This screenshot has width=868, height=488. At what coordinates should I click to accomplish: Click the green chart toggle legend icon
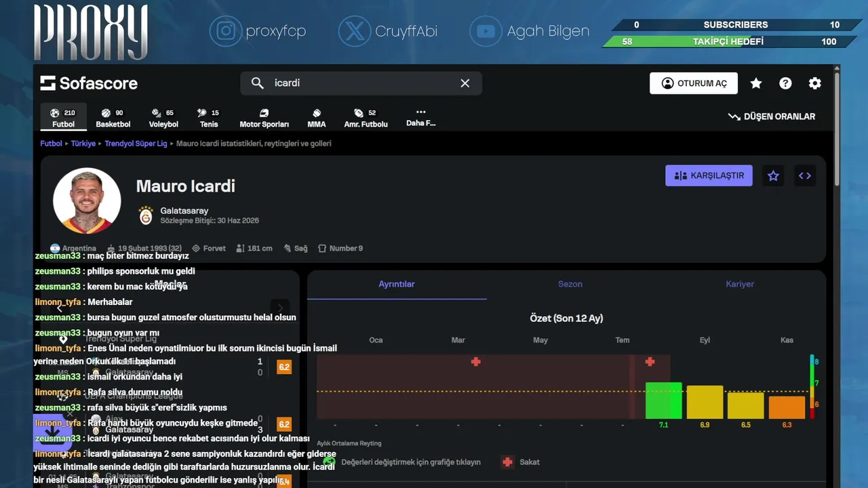tap(330, 462)
